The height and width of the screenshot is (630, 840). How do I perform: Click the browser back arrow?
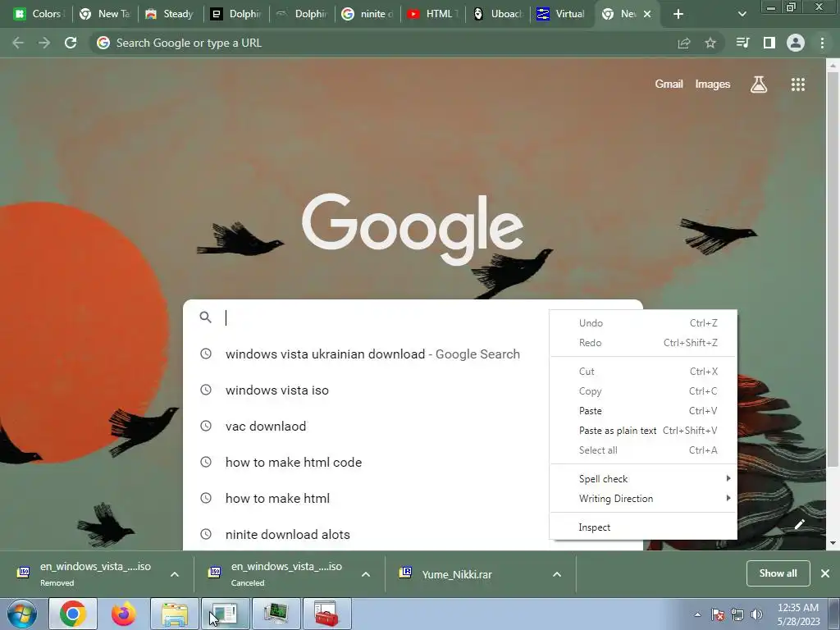(x=18, y=43)
